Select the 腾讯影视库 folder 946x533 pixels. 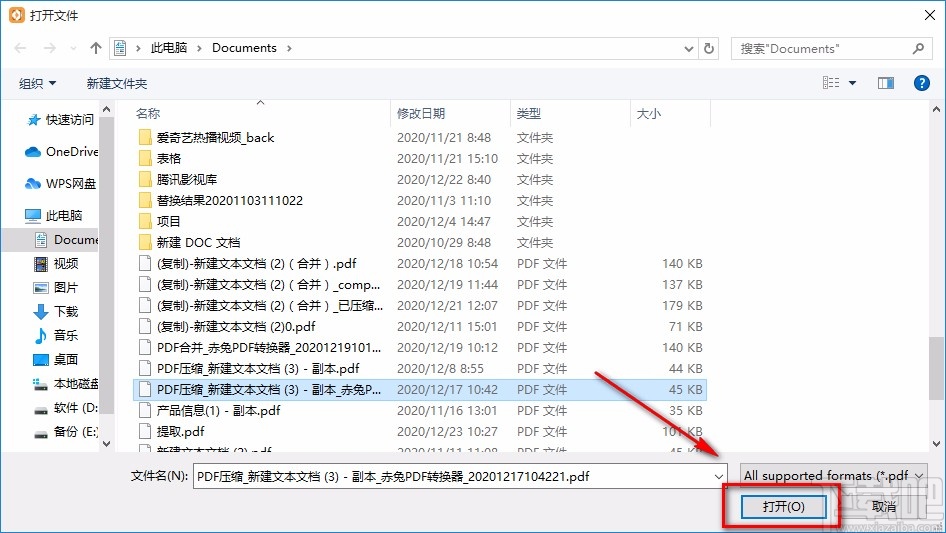point(419,179)
